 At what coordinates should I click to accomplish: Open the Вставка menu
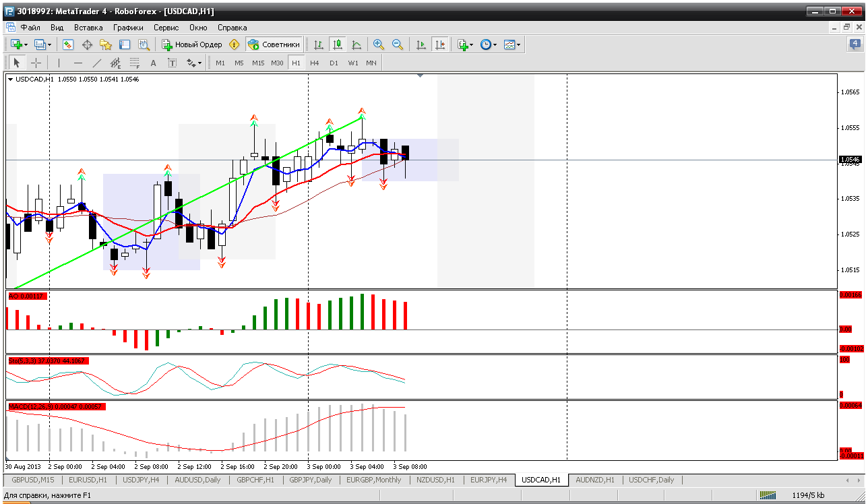88,28
